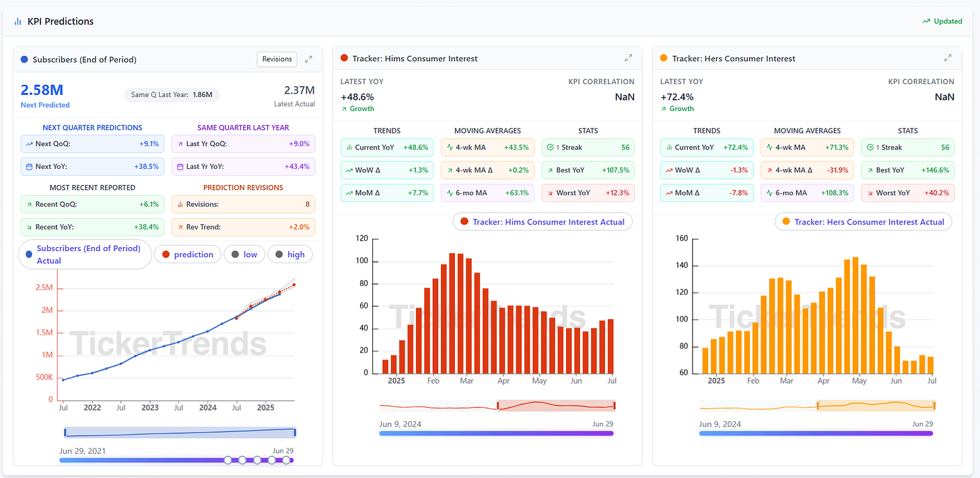
Task: Click Hims 4-wk MA pulse icon
Action: point(450,147)
